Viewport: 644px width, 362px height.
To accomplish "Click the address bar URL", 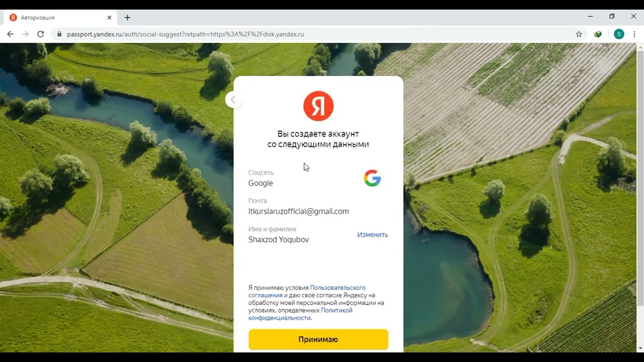I will click(x=185, y=34).
